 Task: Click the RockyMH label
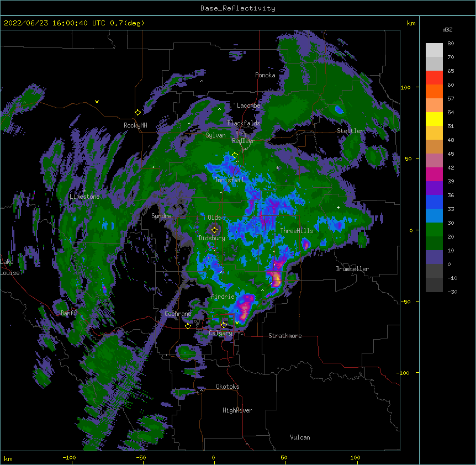(x=135, y=125)
